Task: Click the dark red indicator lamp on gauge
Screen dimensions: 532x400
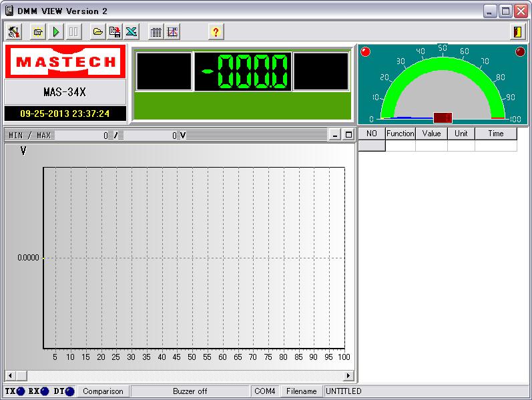Action: coord(520,51)
